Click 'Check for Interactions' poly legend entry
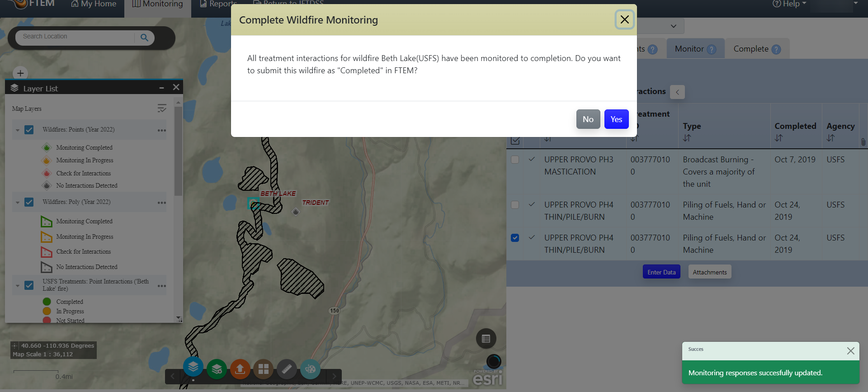Screen dimensions: 868x392 [x=84, y=251]
